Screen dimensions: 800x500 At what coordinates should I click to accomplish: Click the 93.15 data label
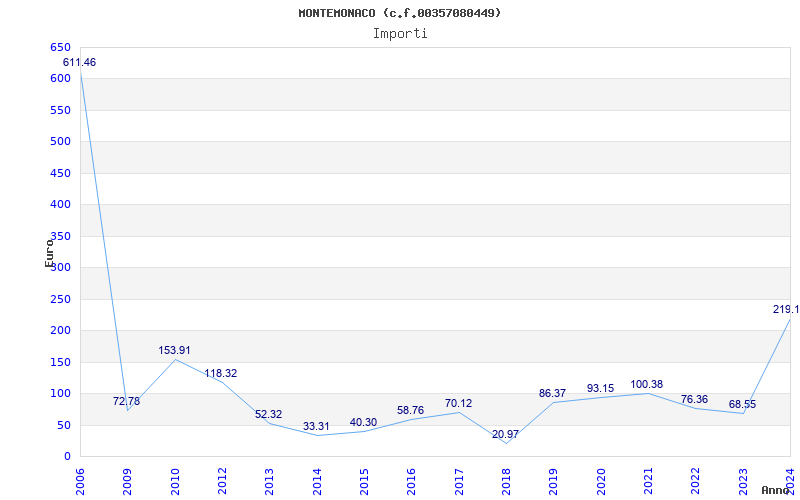pos(600,388)
